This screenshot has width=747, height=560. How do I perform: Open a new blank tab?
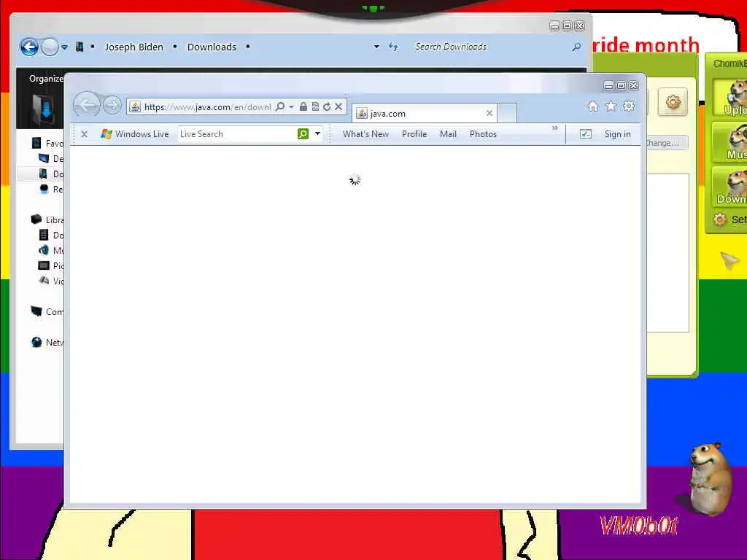[507, 113]
